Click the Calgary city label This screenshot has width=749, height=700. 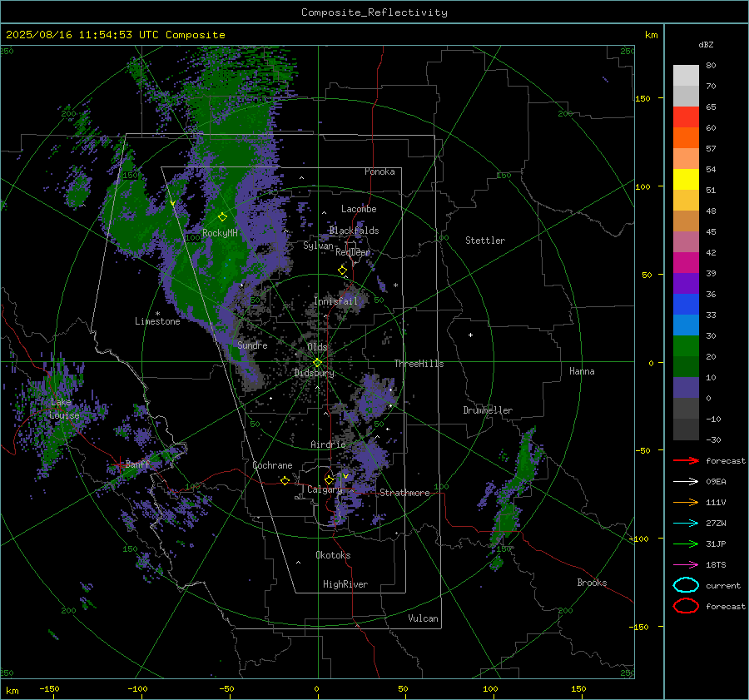[325, 489]
